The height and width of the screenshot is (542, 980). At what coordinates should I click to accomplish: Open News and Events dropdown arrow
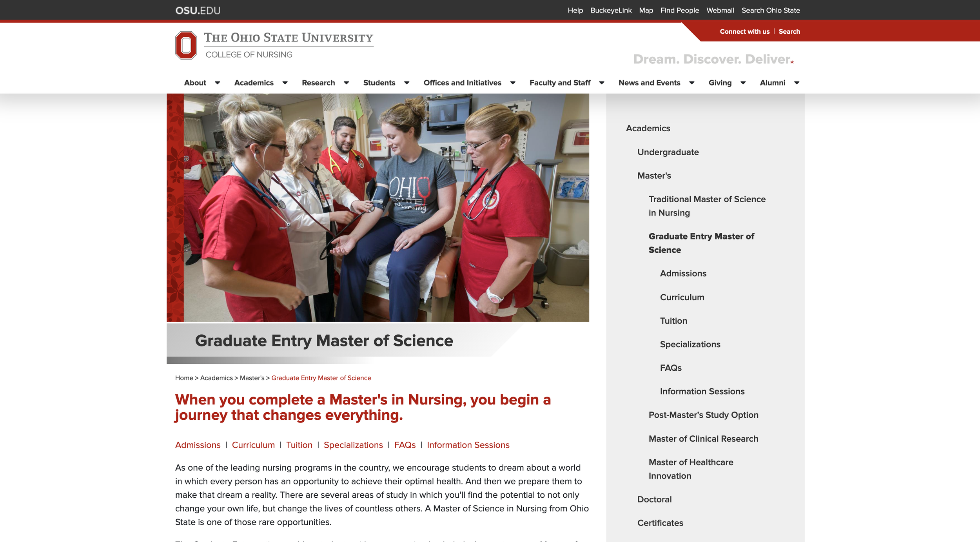coord(692,83)
